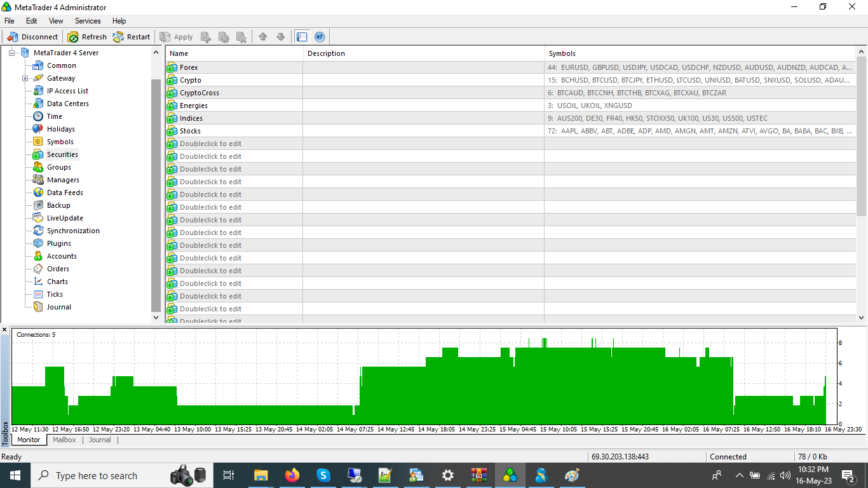Viewport: 868px width, 488px height.
Task: Toggle the navigator panel view icon
Action: pyautogui.click(x=302, y=37)
